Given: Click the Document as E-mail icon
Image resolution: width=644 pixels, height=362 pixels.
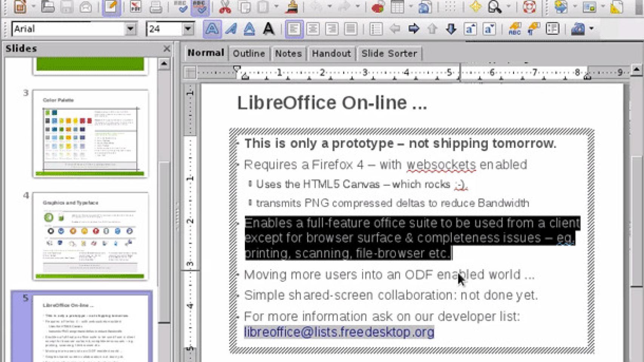Looking at the screenshot, I should [86, 7].
